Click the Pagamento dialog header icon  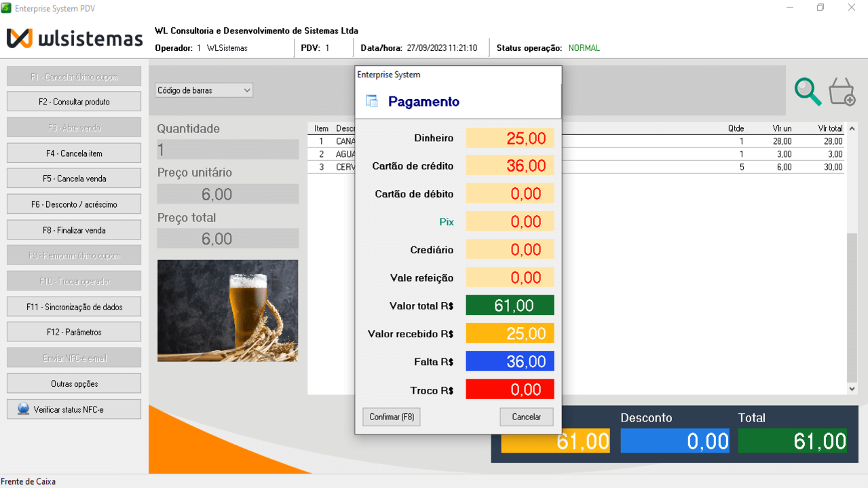coord(372,101)
